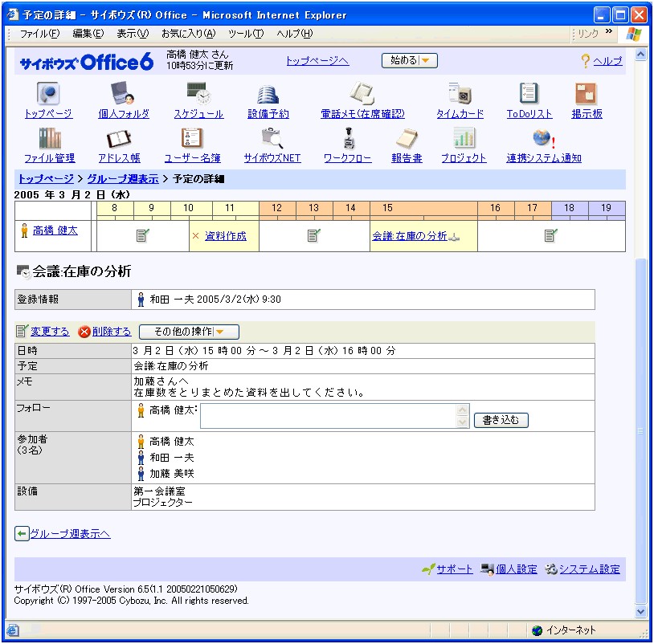
Task: Open the ワークフロー stamp icon
Action: (349, 138)
